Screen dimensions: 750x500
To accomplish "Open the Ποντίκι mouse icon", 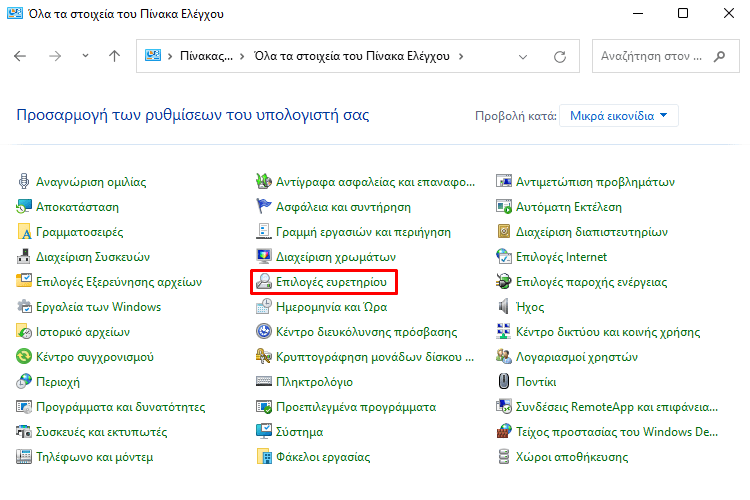I will coord(504,382).
